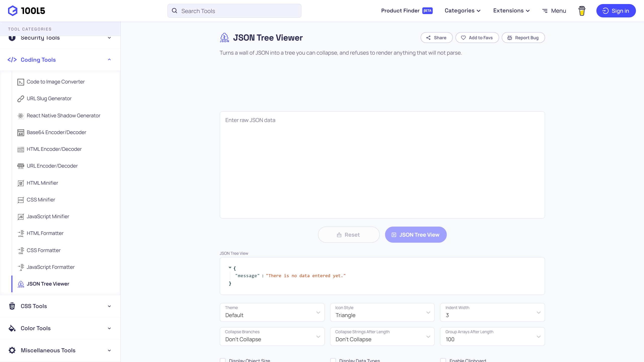Click the Sign in button
644x362 pixels.
[x=616, y=11]
